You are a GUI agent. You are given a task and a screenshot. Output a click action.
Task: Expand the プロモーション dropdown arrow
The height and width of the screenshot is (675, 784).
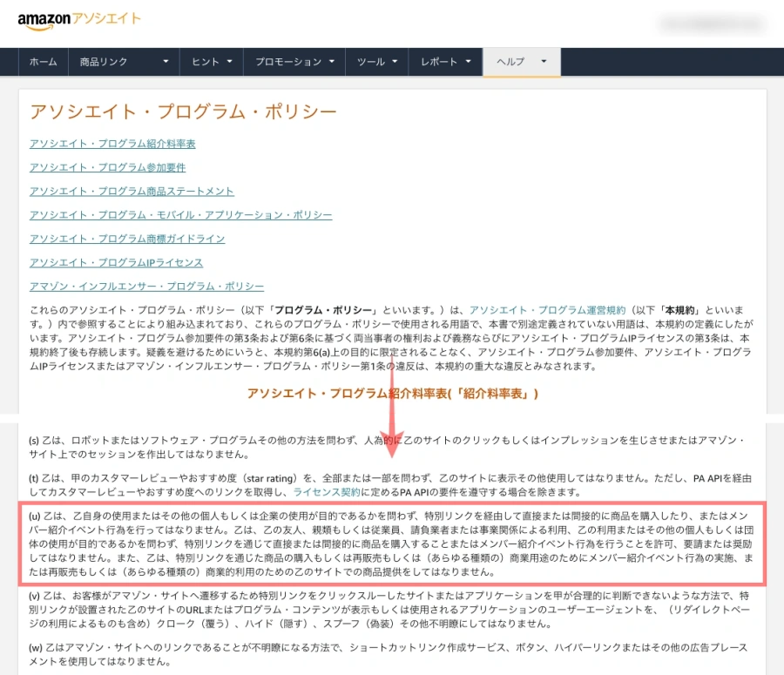tap(332, 62)
